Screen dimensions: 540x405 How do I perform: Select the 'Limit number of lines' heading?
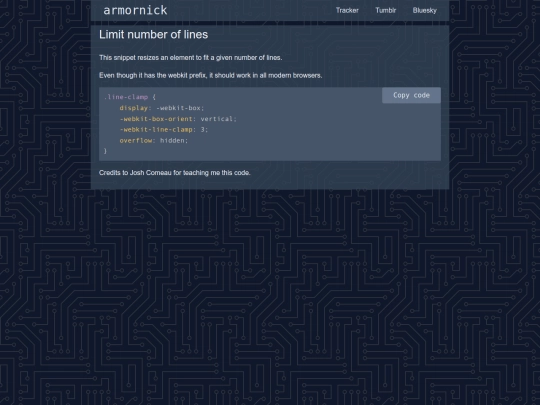click(x=154, y=34)
